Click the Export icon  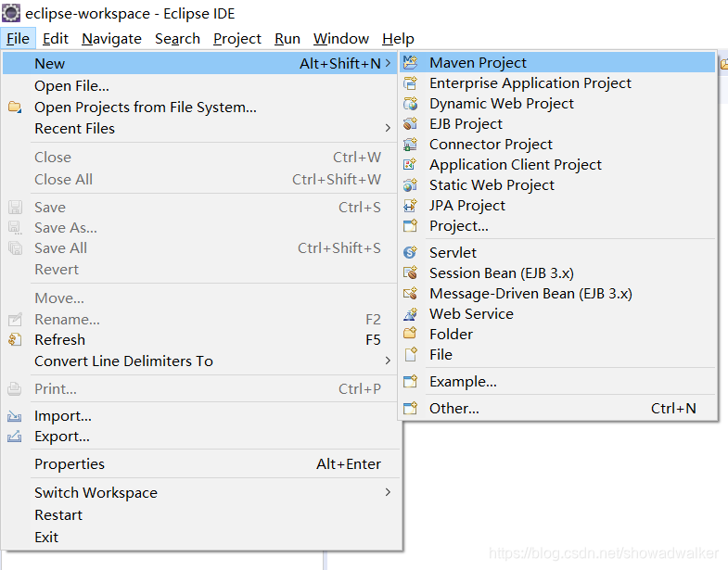(x=15, y=437)
